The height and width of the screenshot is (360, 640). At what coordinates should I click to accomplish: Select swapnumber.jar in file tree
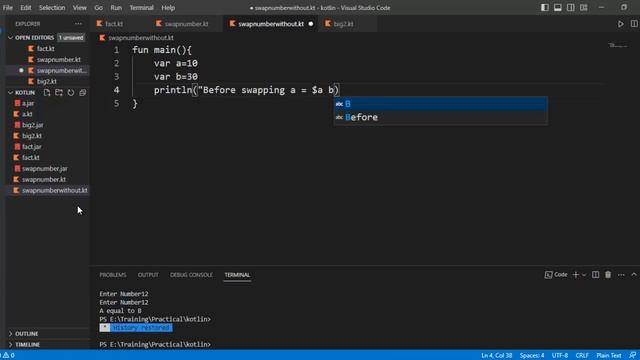click(44, 169)
